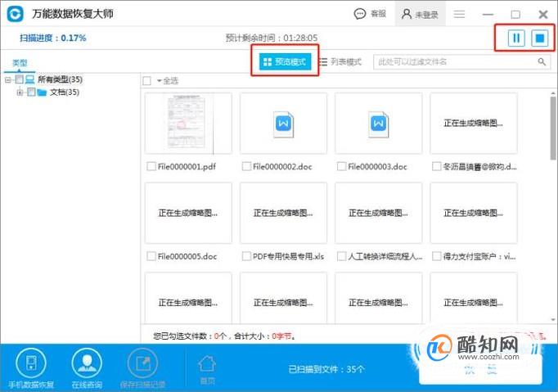Viewport: 558px width, 392px height.
Task: Expand the 文档(35) tree node
Action: click(x=20, y=92)
